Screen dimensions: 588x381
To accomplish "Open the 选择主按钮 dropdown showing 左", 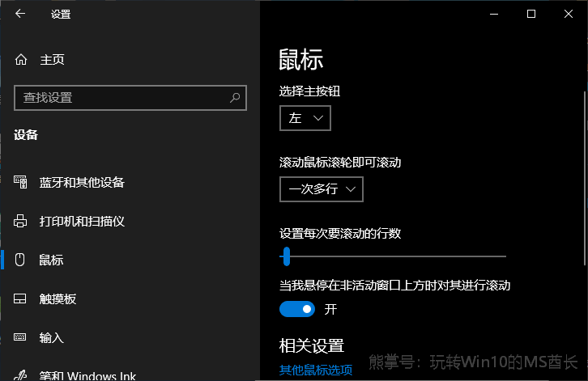I will tap(305, 118).
